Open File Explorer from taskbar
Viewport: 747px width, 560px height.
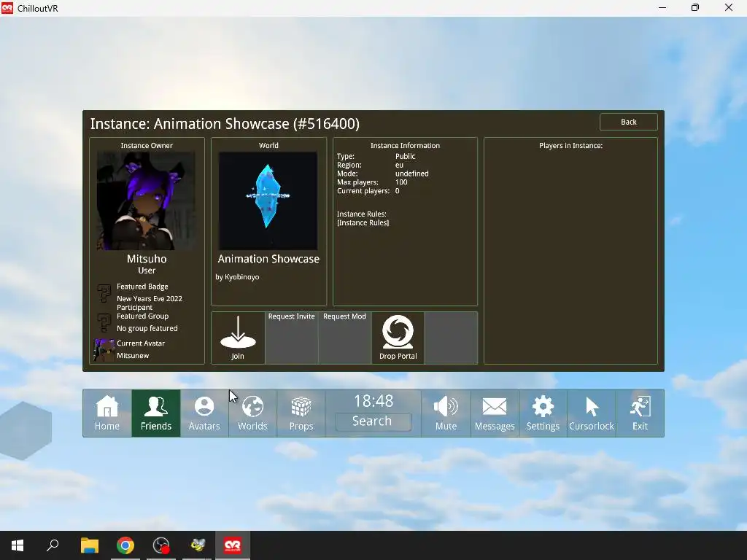click(x=89, y=545)
